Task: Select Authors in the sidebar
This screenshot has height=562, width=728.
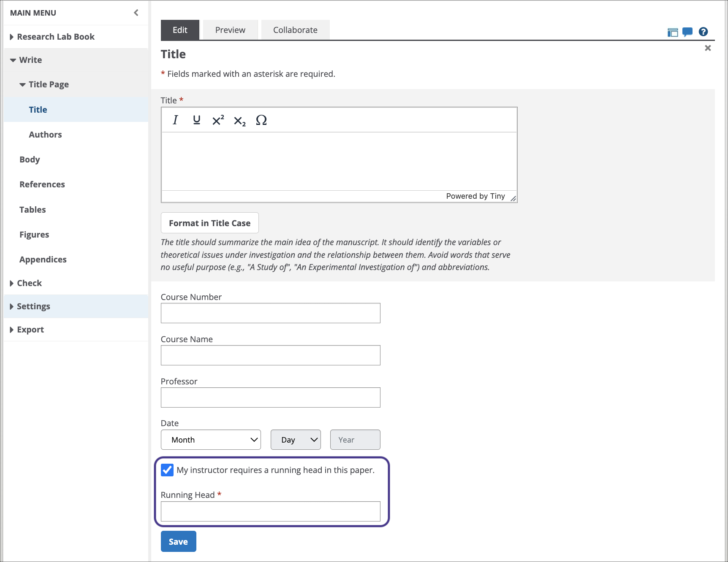Action: tap(45, 135)
